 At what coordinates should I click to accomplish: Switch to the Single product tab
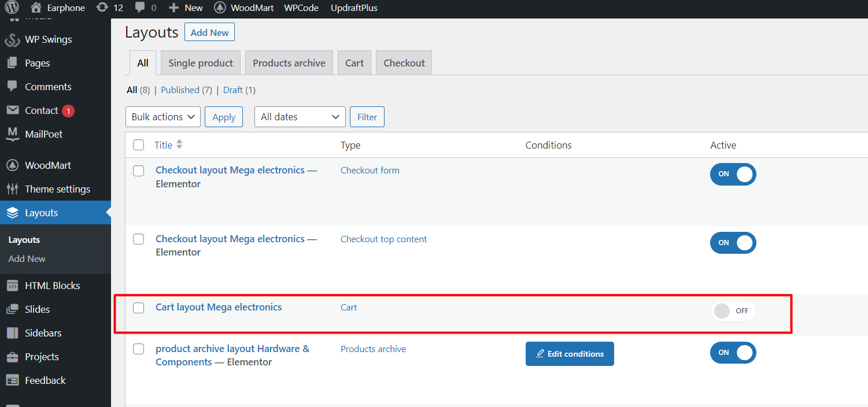pos(201,63)
